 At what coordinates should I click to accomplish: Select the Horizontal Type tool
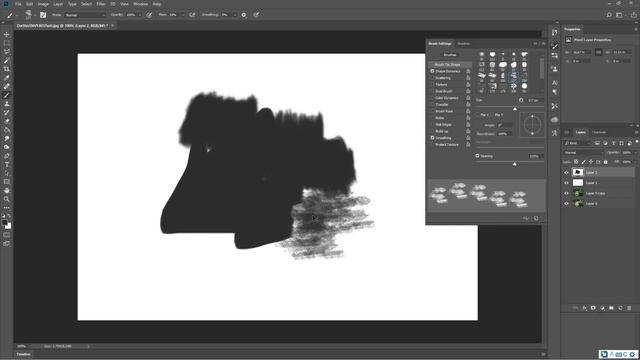pos(7,164)
